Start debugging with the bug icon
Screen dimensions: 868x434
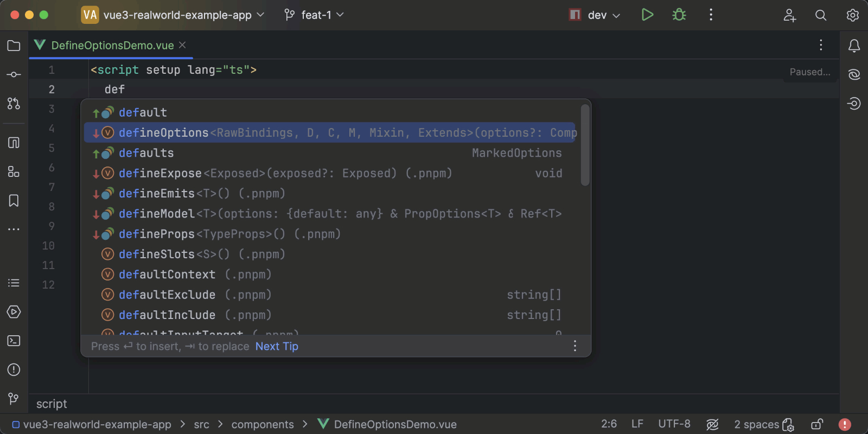[x=679, y=15]
